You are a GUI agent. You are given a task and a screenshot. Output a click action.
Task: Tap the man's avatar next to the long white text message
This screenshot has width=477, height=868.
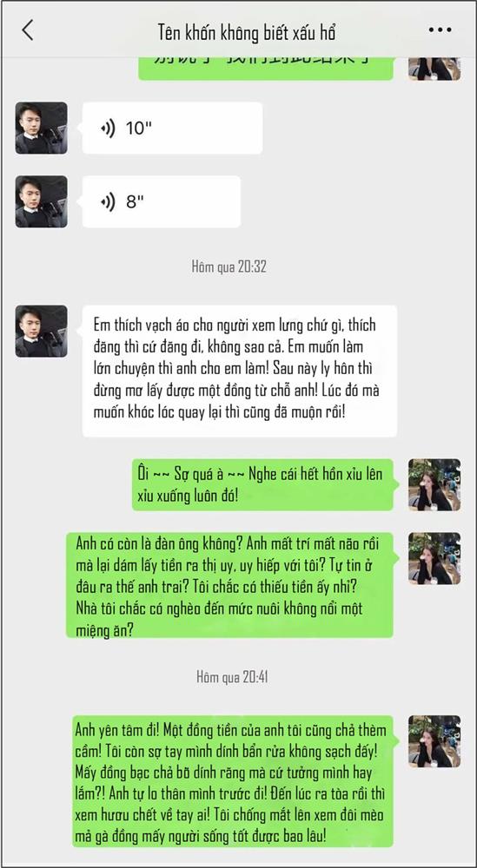coord(42,331)
